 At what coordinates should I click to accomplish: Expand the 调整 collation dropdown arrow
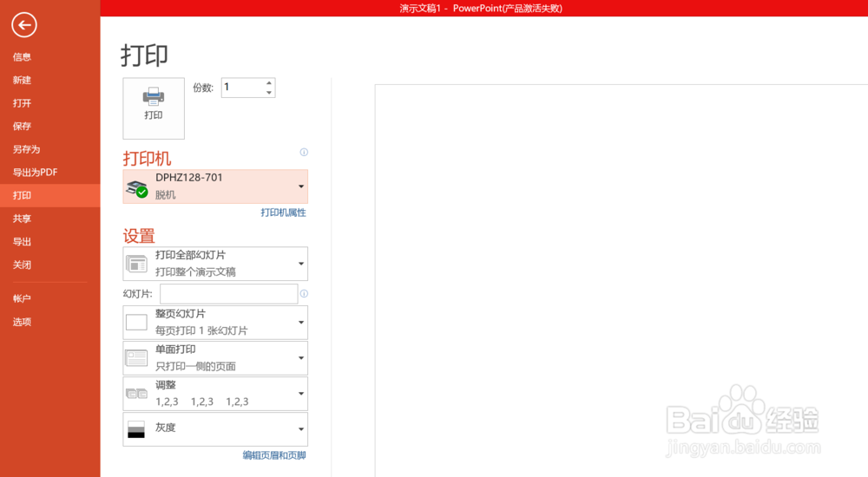coord(301,394)
